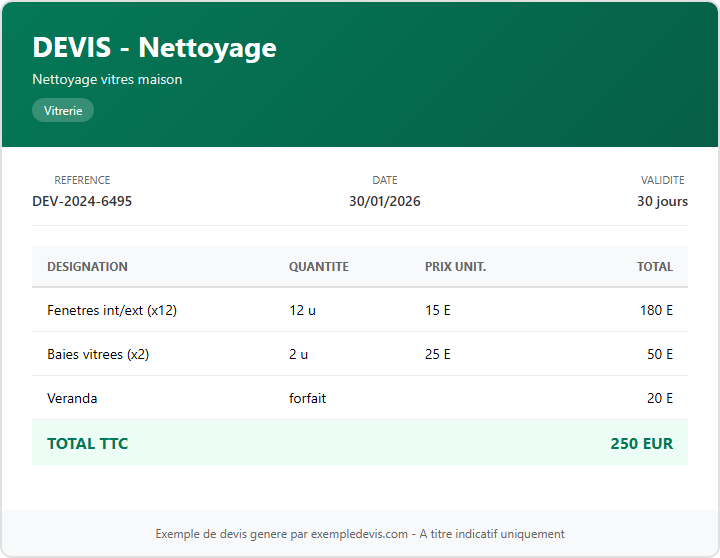This screenshot has height=558, width=720.
Task: Click the TOTAL column header
Action: 654,267
